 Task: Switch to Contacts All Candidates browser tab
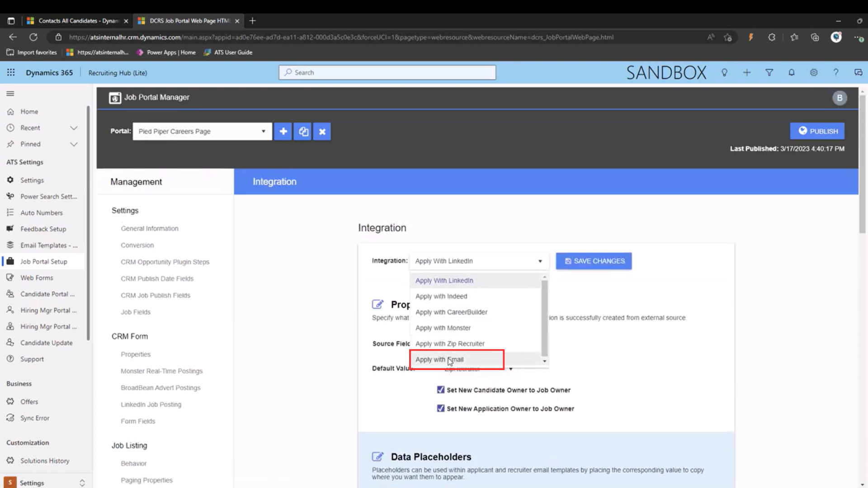(x=77, y=21)
